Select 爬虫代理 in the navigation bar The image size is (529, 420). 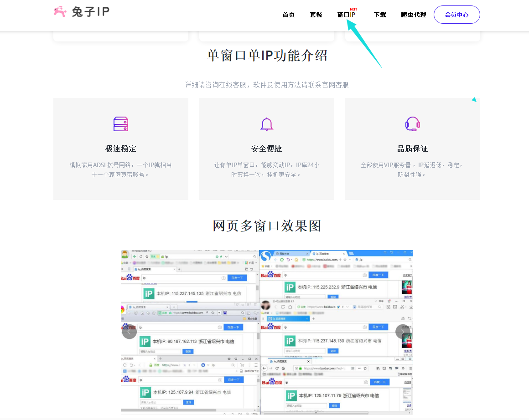coord(413,15)
